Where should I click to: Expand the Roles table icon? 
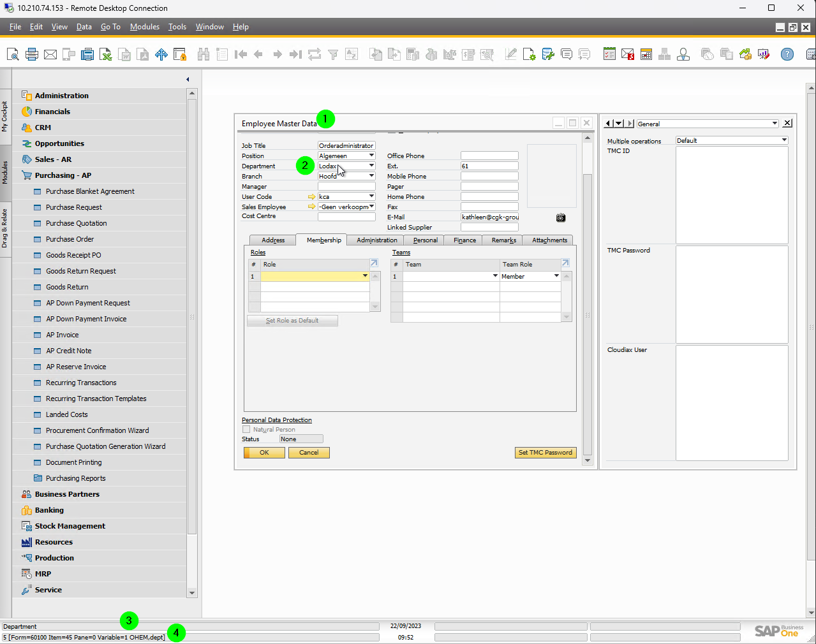pyautogui.click(x=374, y=263)
